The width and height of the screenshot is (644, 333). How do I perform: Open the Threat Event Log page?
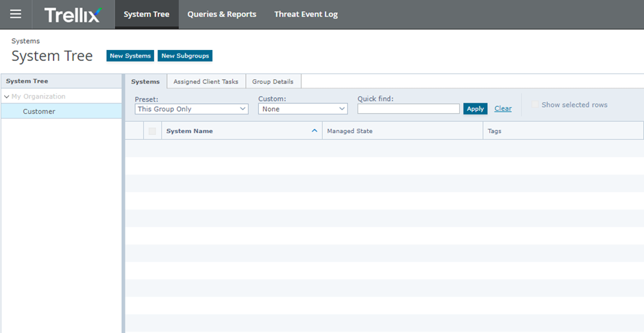click(306, 14)
